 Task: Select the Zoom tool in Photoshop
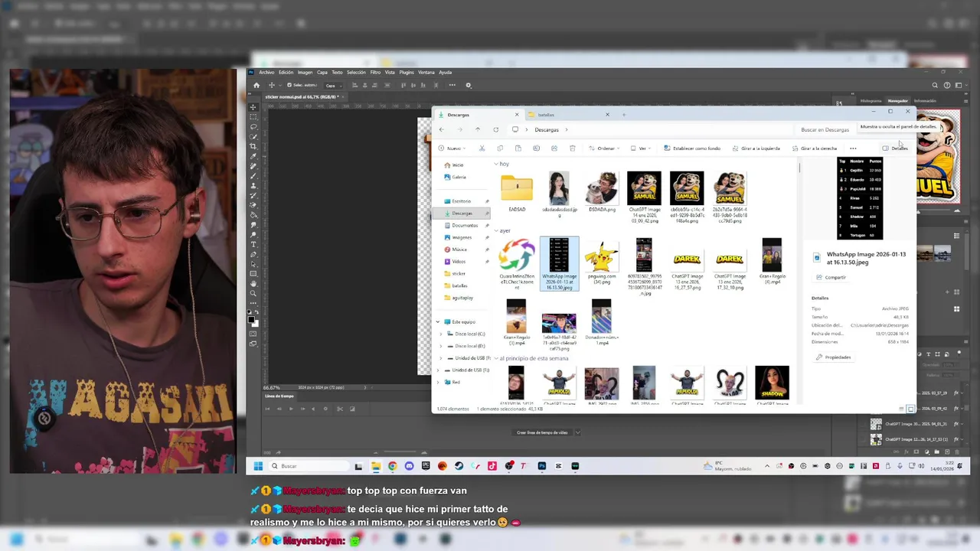pos(253,293)
